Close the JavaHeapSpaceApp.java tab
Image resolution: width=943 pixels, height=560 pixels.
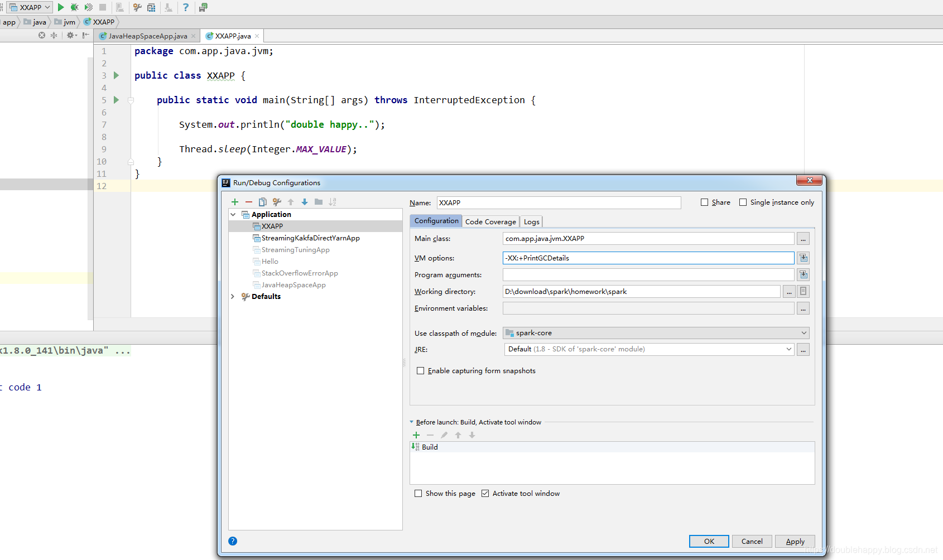tap(194, 36)
